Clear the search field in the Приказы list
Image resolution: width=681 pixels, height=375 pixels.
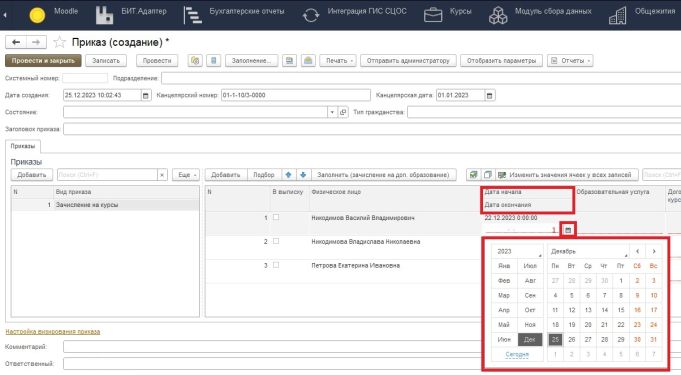tap(162, 175)
